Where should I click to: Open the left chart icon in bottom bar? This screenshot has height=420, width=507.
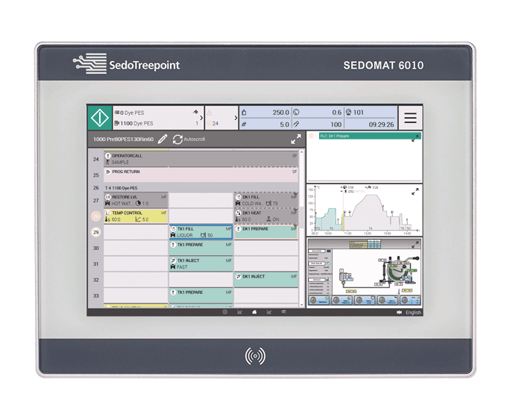click(x=239, y=312)
